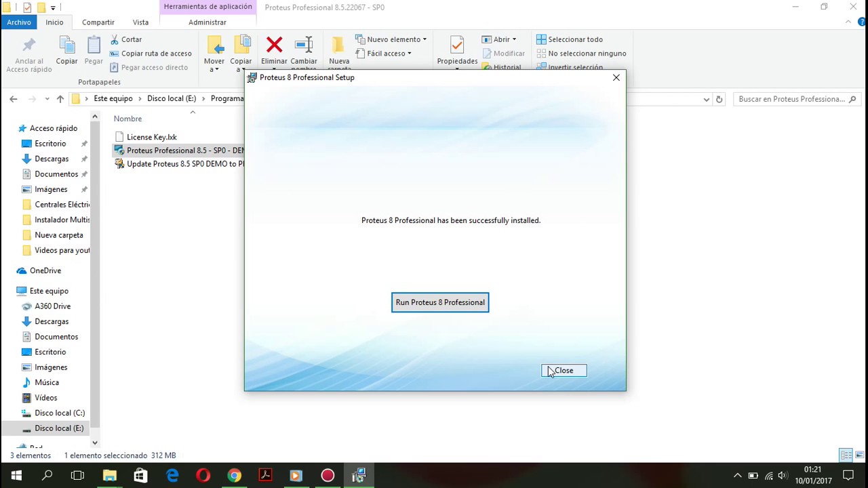Click Disco local (E:) breadcrumb
Screen dimensions: 868x488
point(172,99)
